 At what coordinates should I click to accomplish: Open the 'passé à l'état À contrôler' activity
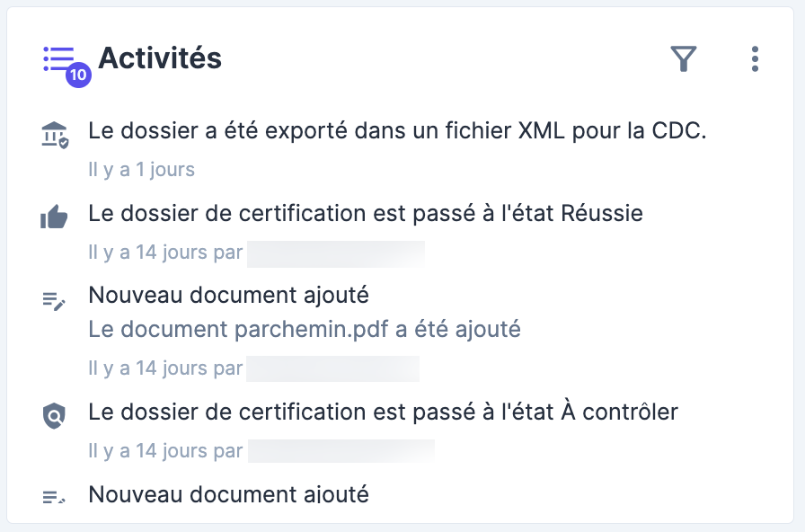point(383,412)
